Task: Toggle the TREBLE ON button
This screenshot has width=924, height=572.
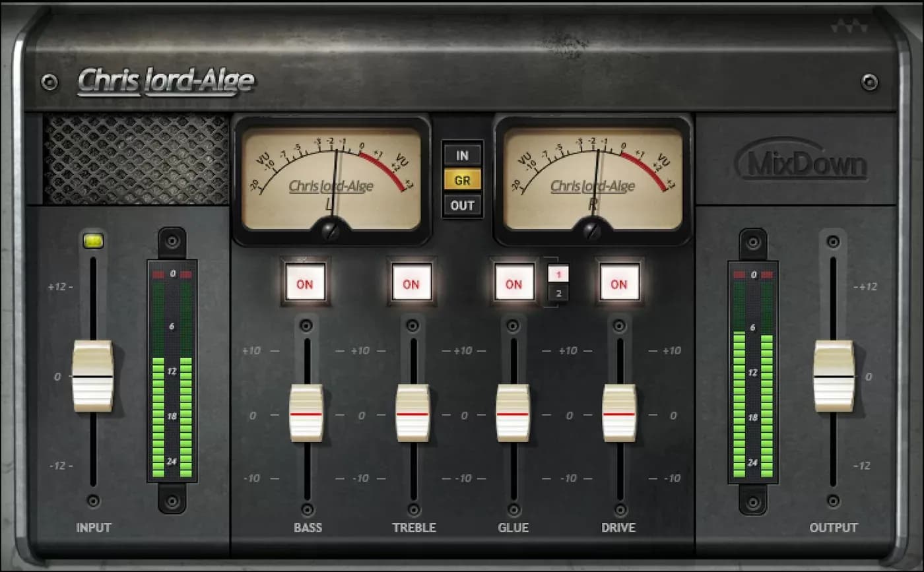Action: coord(411,282)
